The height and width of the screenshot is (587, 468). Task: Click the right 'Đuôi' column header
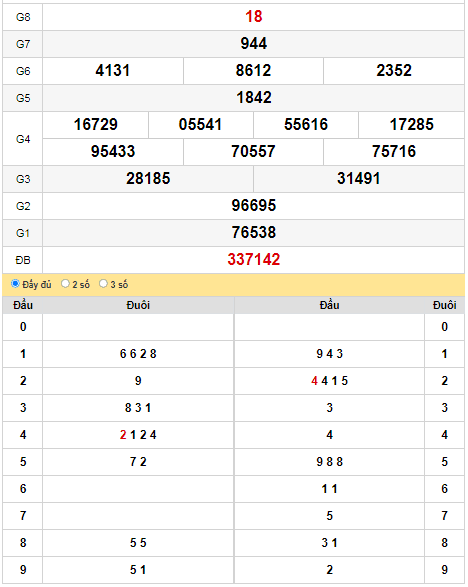pyautogui.click(x=444, y=305)
